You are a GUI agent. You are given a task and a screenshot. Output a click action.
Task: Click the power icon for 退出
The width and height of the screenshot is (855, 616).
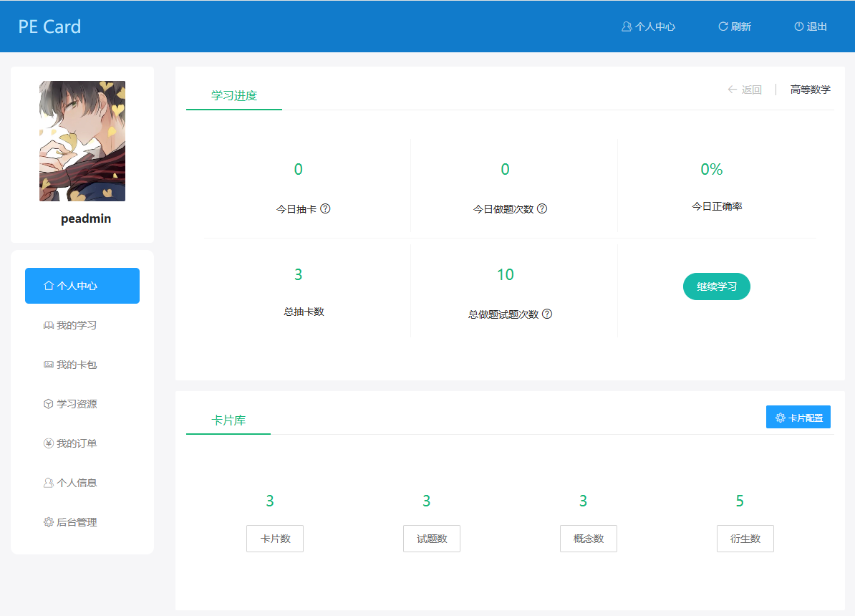[799, 27]
